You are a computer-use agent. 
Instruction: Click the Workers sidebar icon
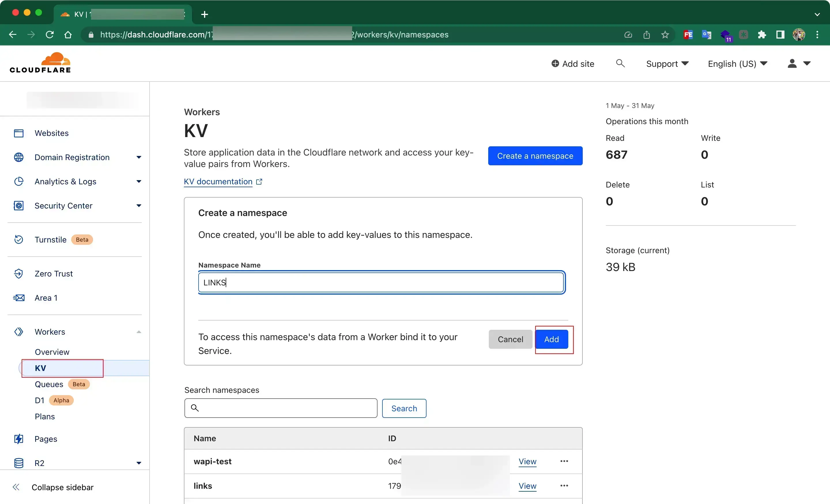(x=18, y=331)
